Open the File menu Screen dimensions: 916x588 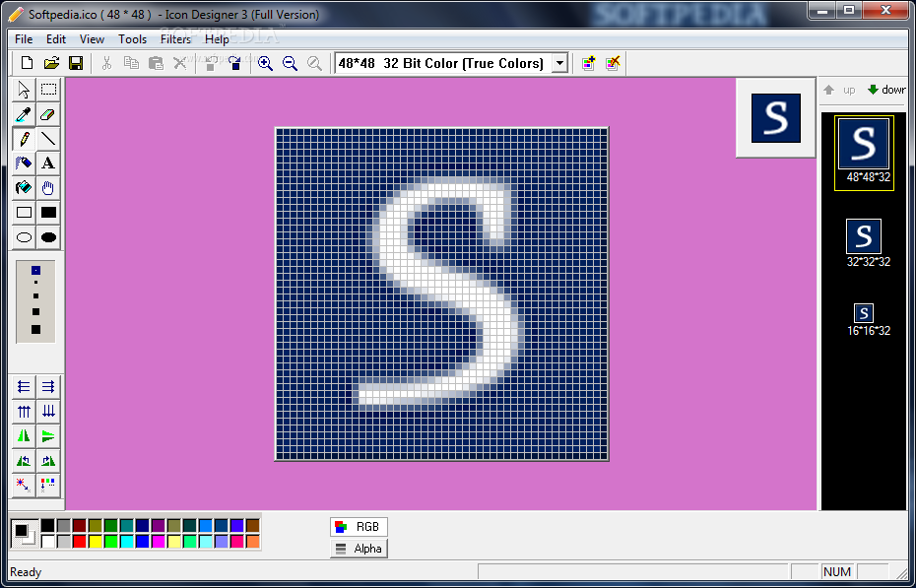[24, 39]
